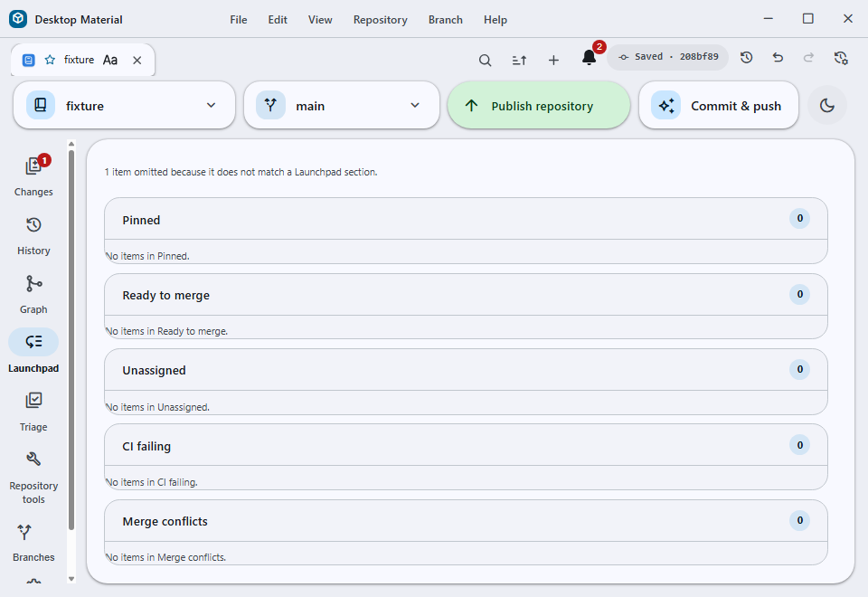Open Graph view in sidebar
The height and width of the screenshot is (597, 868).
(33, 294)
